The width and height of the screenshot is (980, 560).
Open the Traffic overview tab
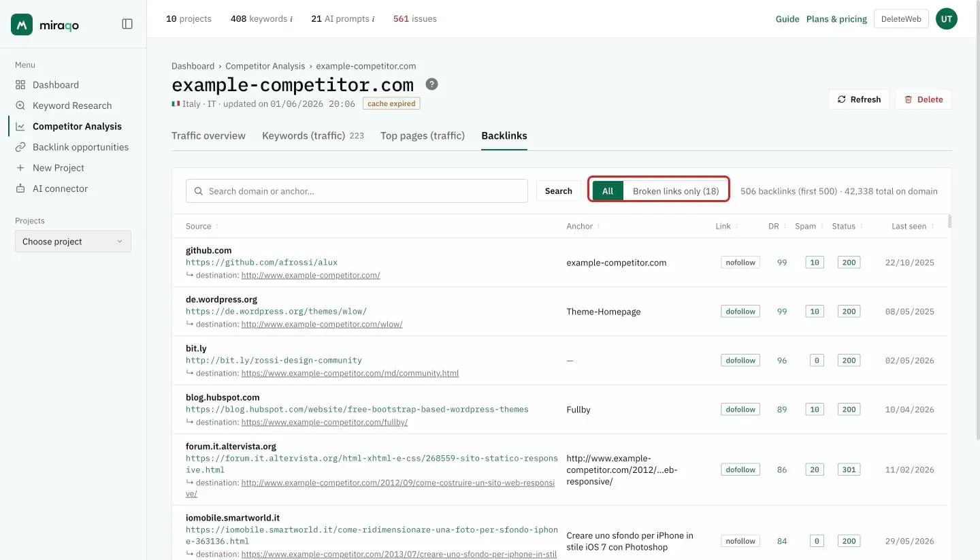click(x=208, y=135)
